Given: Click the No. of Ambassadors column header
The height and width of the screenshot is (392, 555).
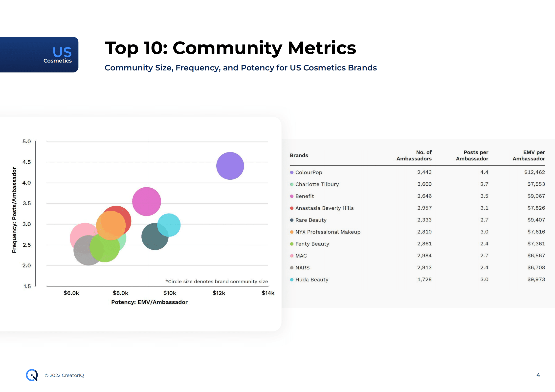Looking at the screenshot, I should pyautogui.click(x=414, y=155).
